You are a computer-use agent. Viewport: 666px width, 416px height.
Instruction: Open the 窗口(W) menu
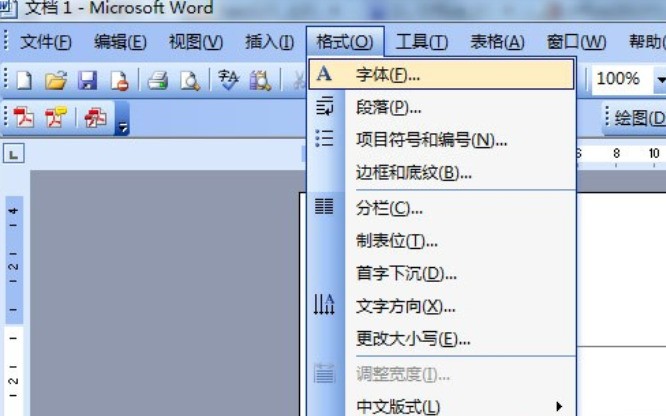576,42
